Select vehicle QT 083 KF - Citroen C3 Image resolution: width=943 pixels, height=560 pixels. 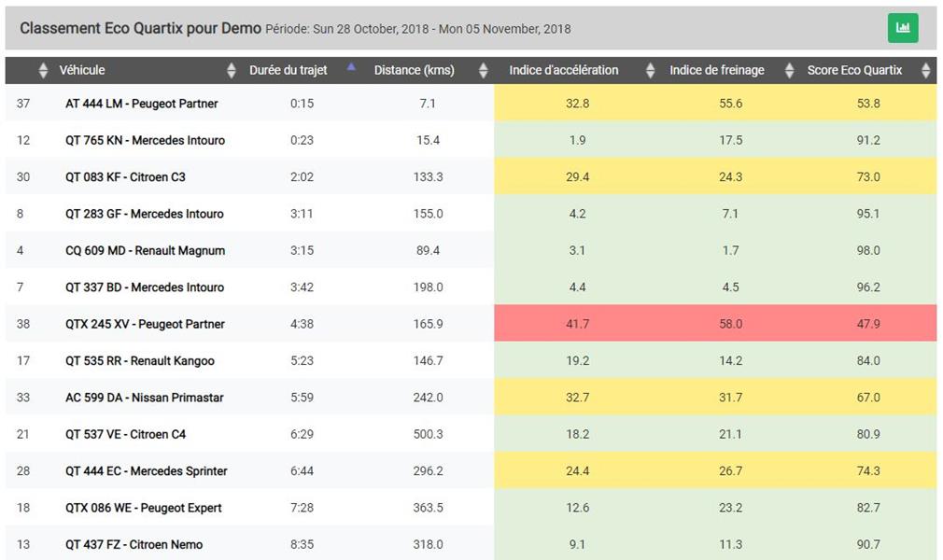[125, 176]
